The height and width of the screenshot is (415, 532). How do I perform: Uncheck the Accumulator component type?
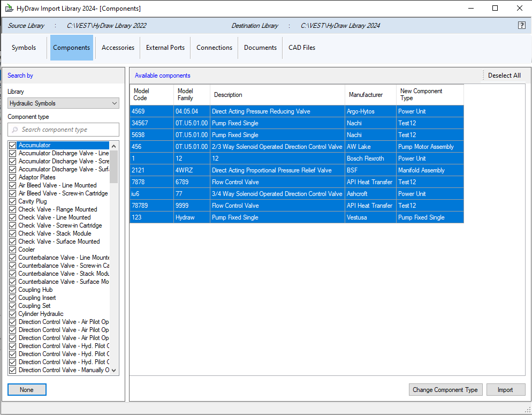click(x=12, y=145)
